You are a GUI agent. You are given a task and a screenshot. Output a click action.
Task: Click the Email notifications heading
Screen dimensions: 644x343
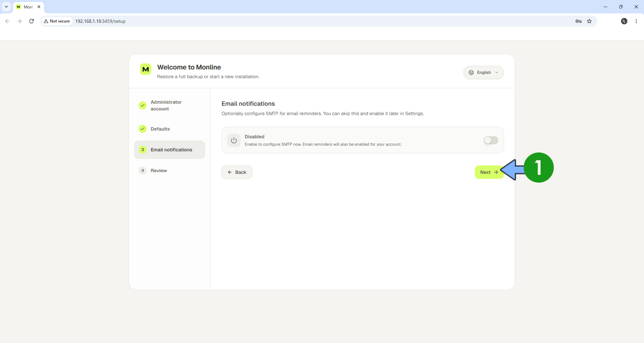248,104
